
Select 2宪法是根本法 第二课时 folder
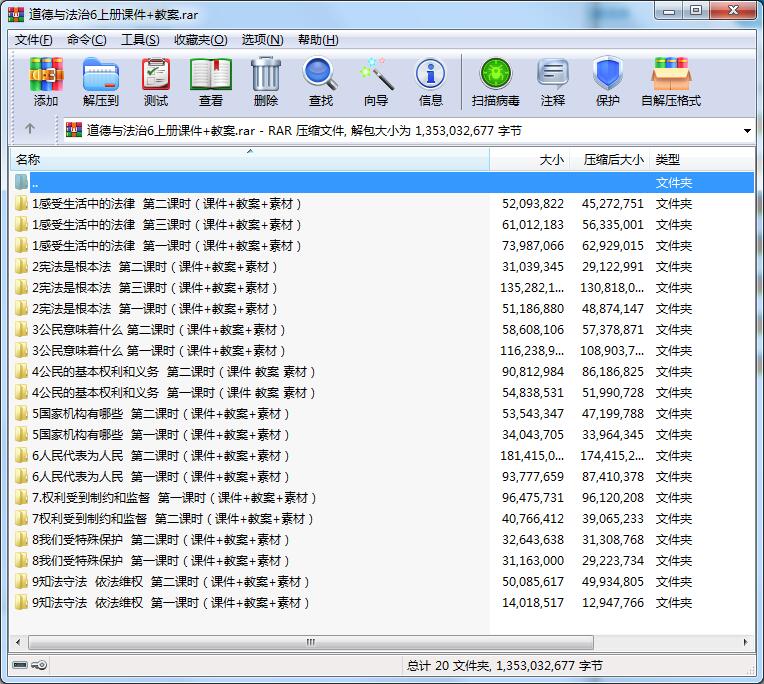(154, 266)
